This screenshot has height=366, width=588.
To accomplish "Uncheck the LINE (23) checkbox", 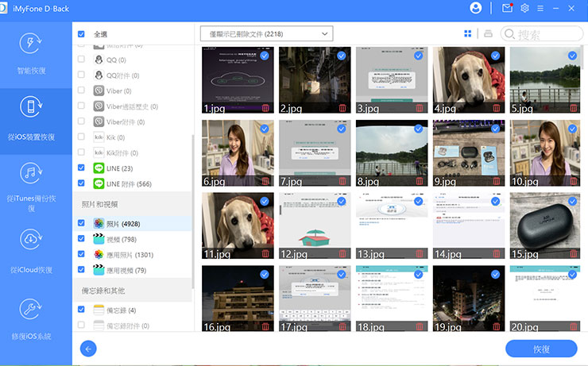I will 82,168.
